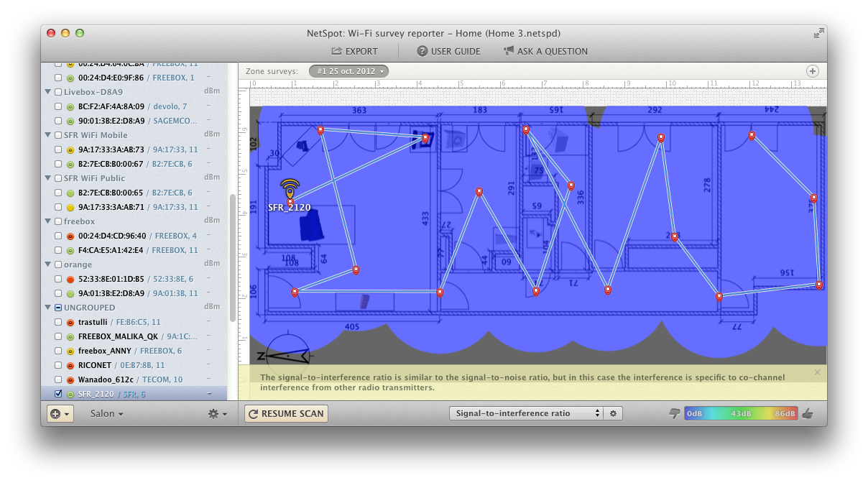The width and height of the screenshot is (868, 483).
Task: Uncheck the SFR_2120 network checkbox
Action: click(x=58, y=394)
